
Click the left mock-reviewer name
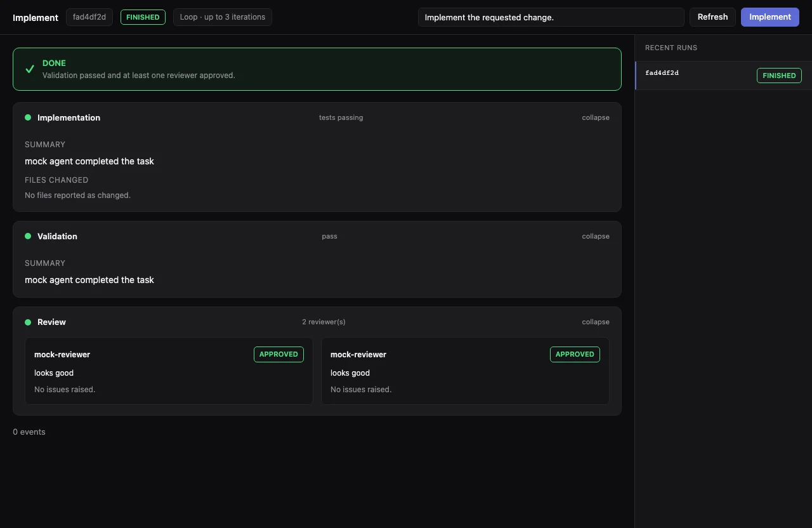[62, 354]
